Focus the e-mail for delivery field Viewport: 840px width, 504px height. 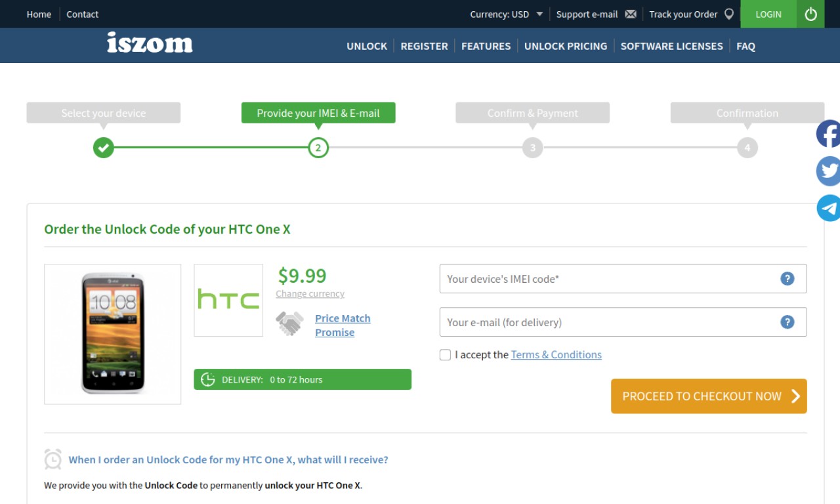click(623, 322)
